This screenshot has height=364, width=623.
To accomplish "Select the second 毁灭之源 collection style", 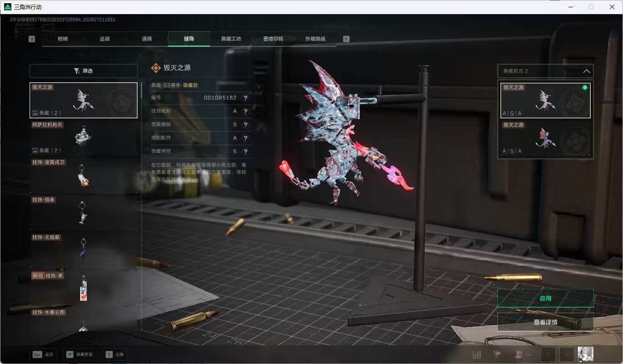I will pyautogui.click(x=545, y=138).
